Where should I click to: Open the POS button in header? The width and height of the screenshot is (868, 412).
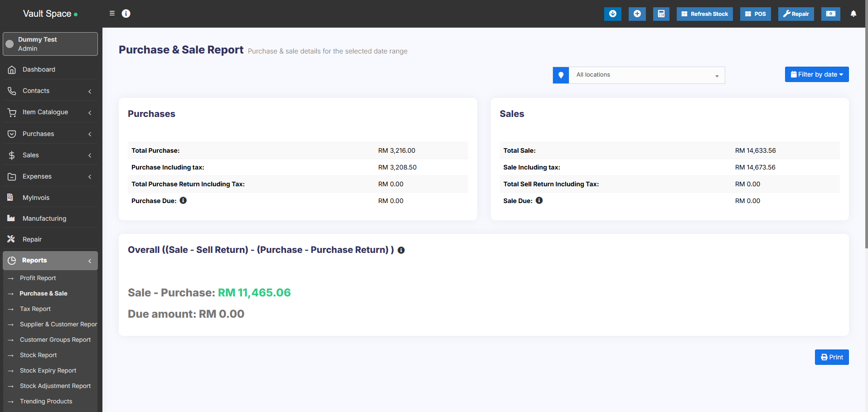click(x=755, y=14)
